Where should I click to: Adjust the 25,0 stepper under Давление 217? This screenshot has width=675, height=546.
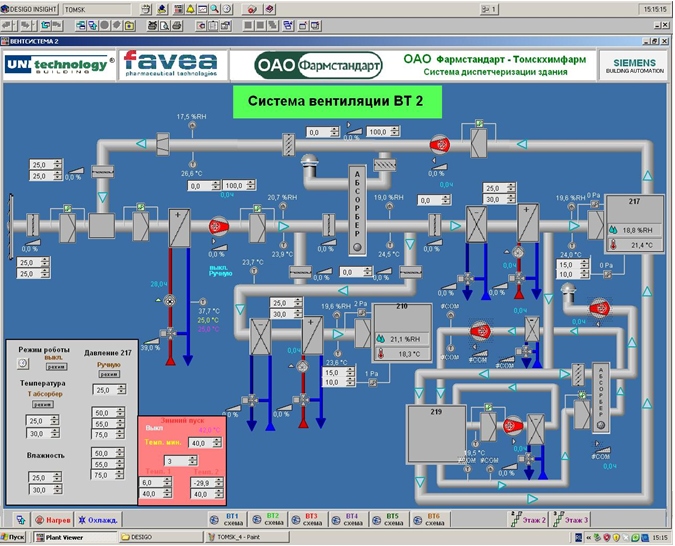(109, 390)
